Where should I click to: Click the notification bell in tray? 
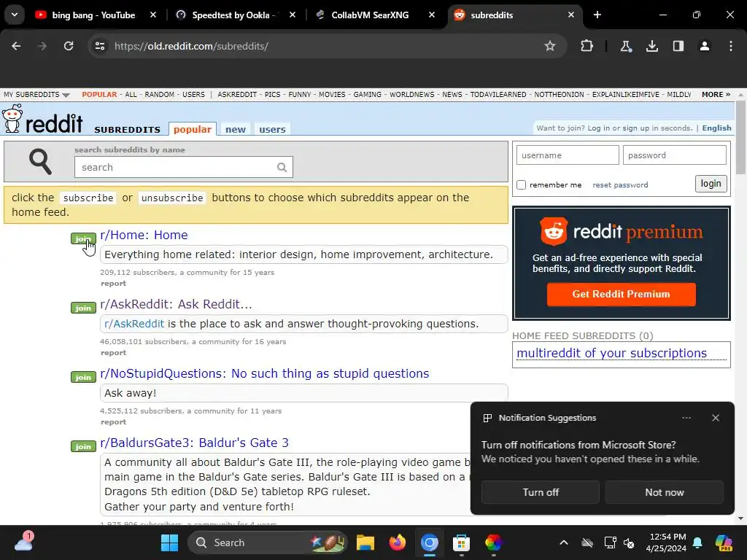tap(697, 542)
